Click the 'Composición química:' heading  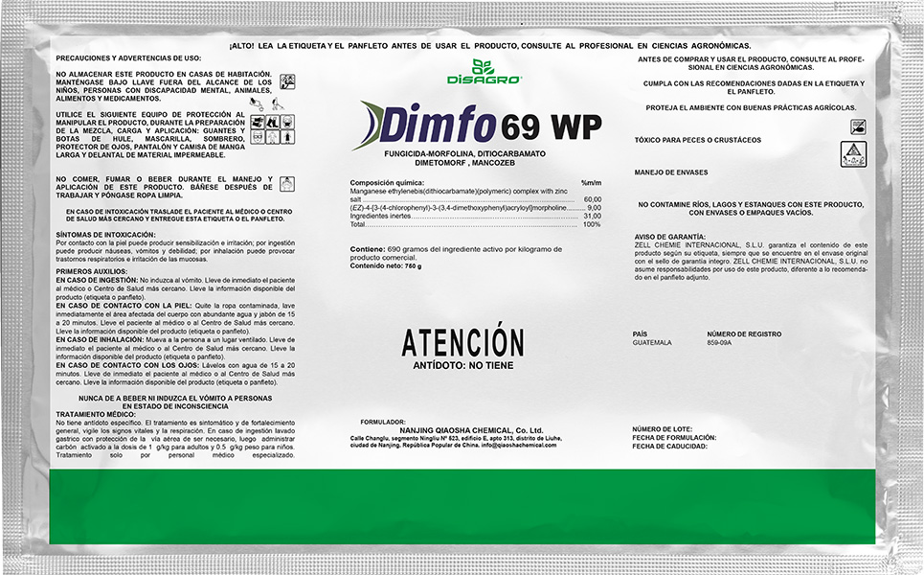[x=387, y=183]
